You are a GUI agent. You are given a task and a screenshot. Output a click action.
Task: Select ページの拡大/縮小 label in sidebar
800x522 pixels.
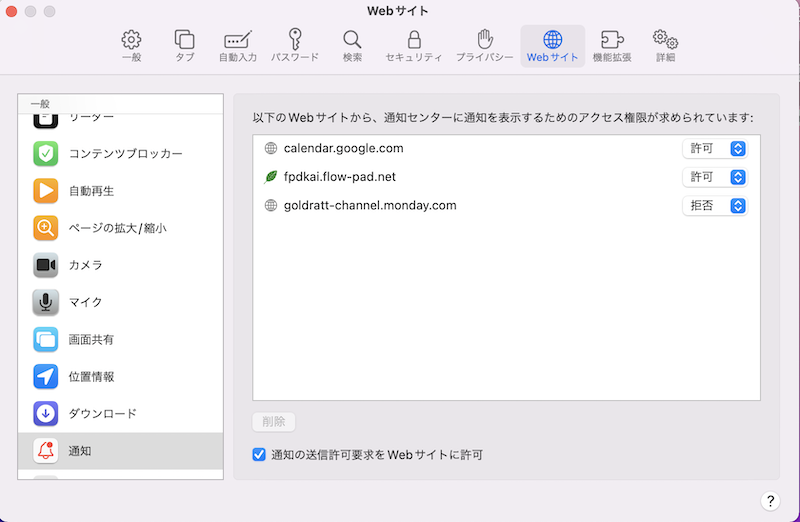click(x=118, y=228)
